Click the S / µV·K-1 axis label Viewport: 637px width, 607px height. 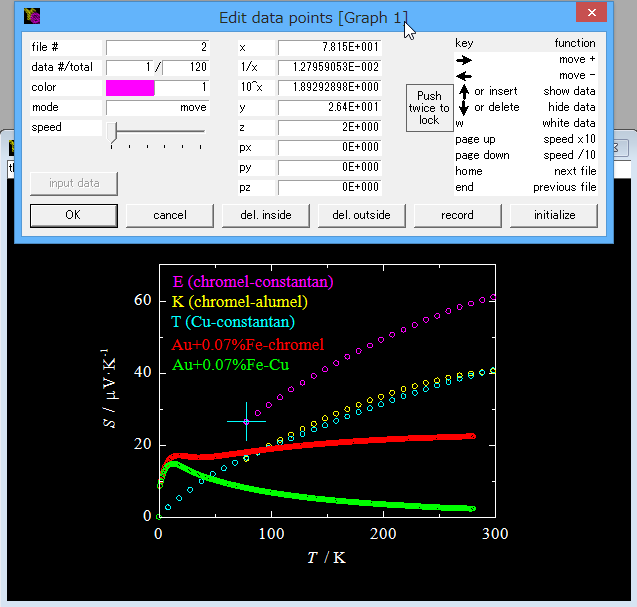110,388
